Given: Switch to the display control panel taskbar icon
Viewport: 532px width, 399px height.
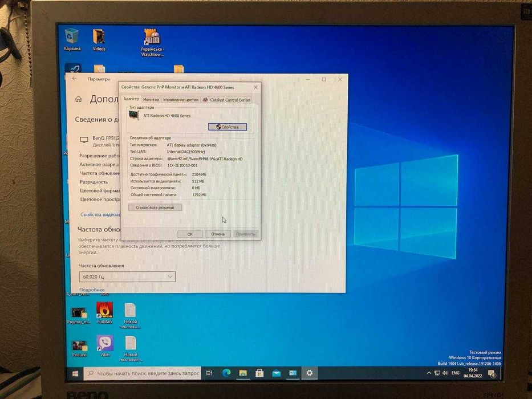Looking at the screenshot, I should (x=293, y=373).
